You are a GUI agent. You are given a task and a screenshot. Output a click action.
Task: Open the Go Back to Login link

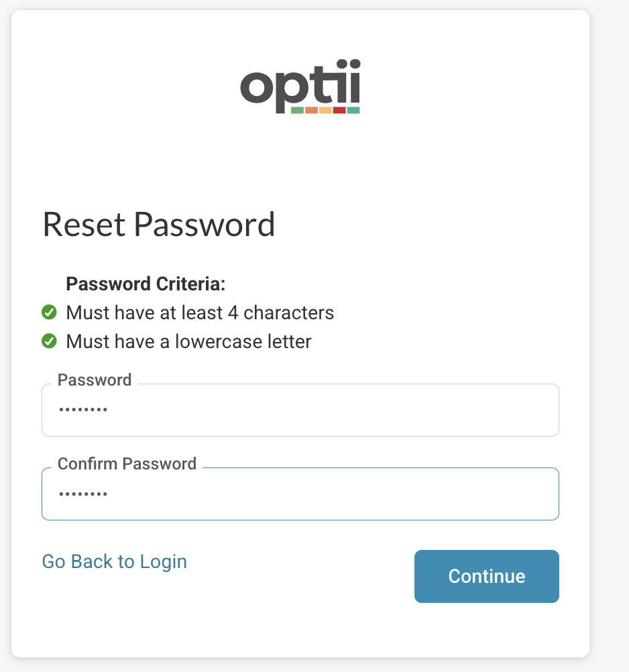coord(114,562)
